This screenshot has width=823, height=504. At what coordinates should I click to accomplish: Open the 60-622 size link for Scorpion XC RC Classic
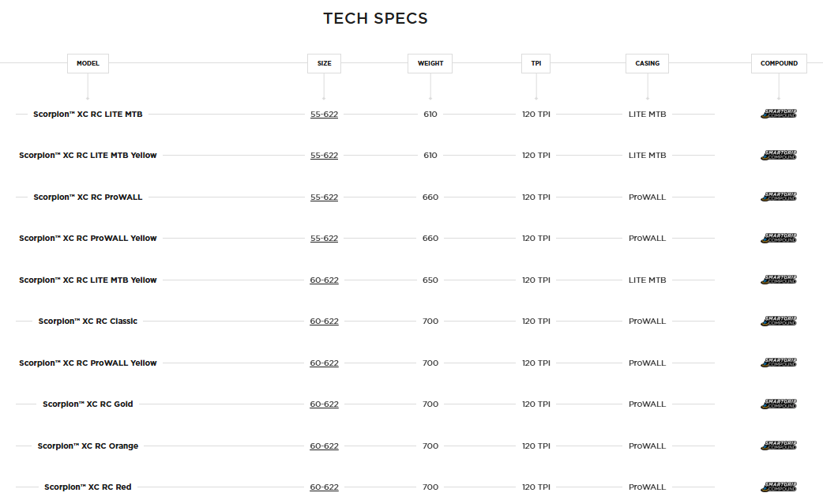tap(324, 322)
